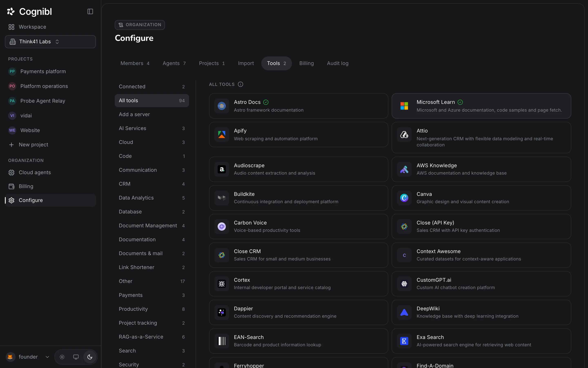Open the ALL TOOLS info icon
The height and width of the screenshot is (368, 588).
pos(240,84)
